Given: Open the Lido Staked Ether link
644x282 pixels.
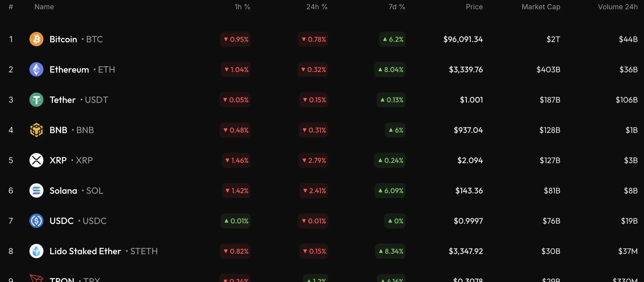Looking at the screenshot, I should (85, 251).
